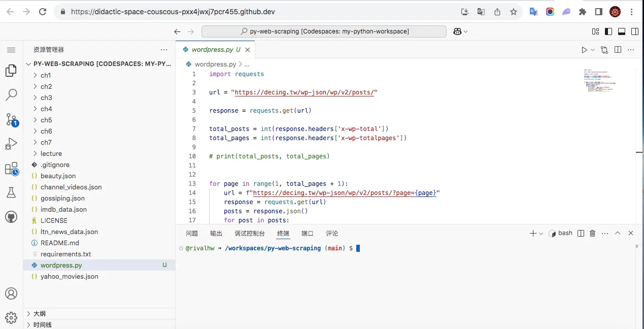Click wordpress.py in the breadcrumb
Viewport: 644px width, 329px height.
click(216, 64)
